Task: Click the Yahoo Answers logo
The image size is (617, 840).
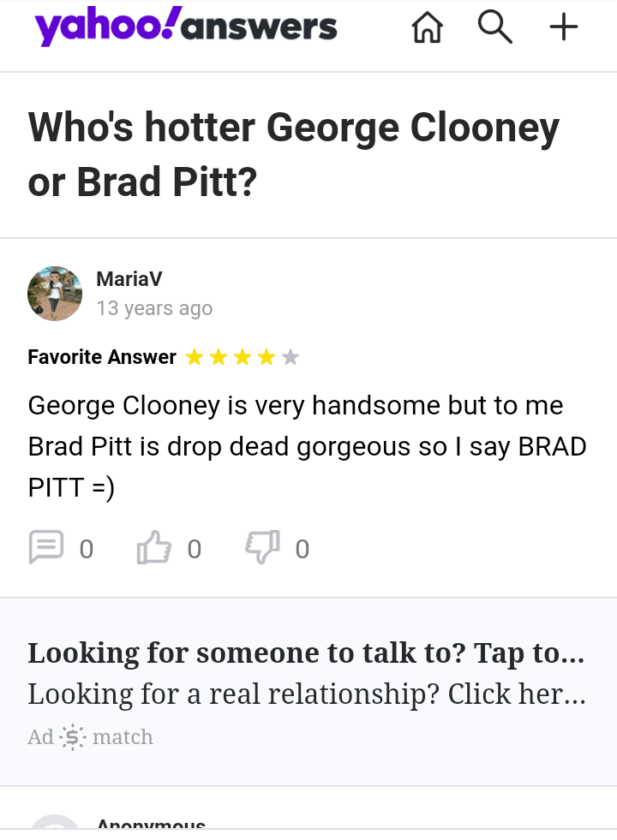Action: (186, 28)
